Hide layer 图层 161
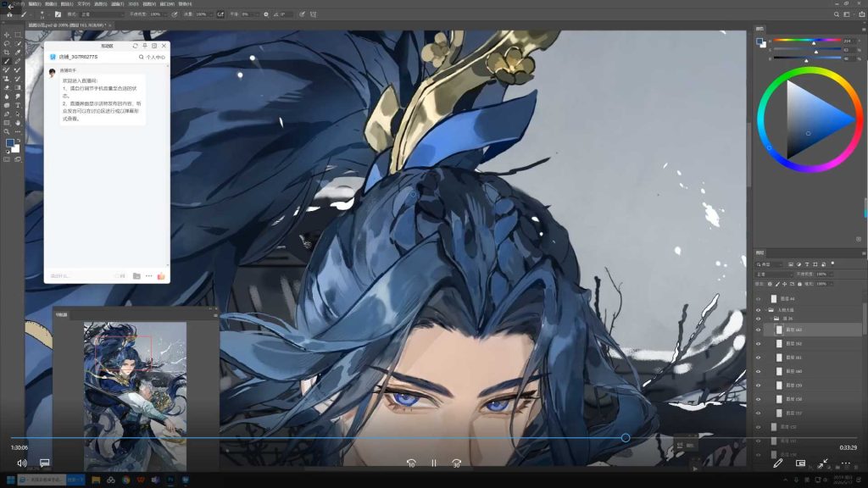 pyautogui.click(x=759, y=358)
